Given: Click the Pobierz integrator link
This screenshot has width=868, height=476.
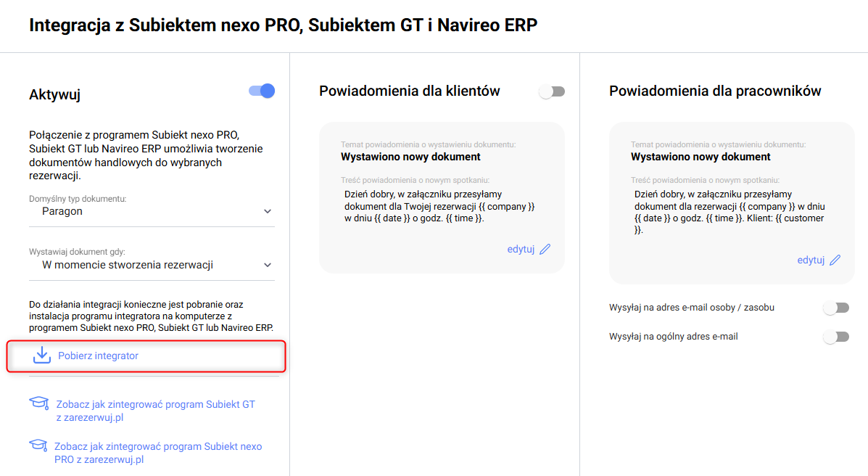Looking at the screenshot, I should [x=98, y=356].
